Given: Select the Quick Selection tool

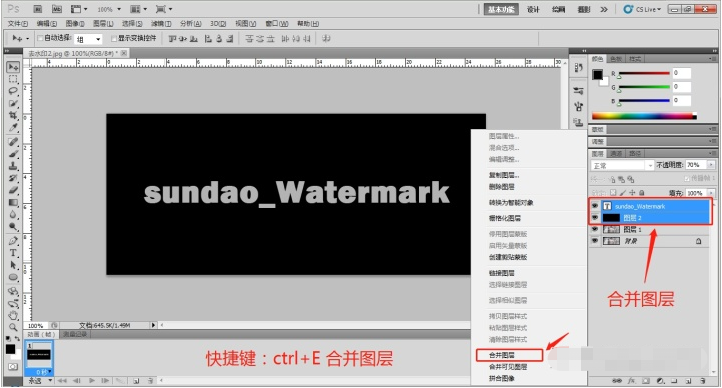Looking at the screenshot, I should coord(13,103).
